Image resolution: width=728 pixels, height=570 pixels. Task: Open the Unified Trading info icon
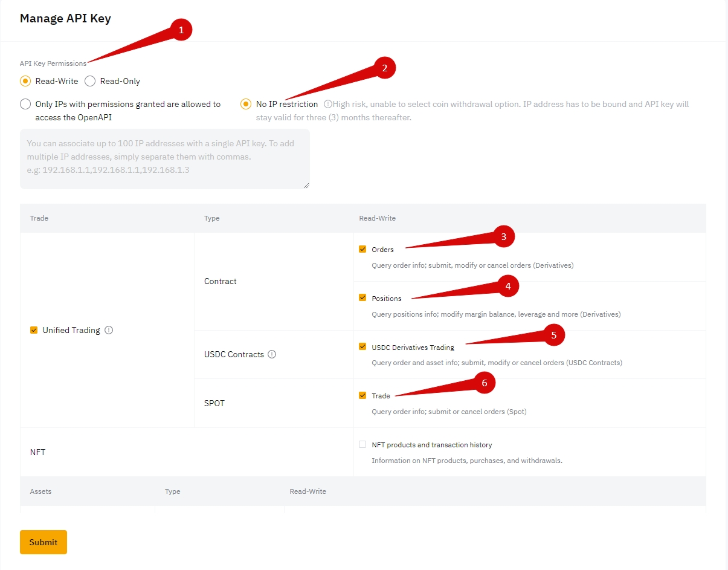tap(109, 330)
